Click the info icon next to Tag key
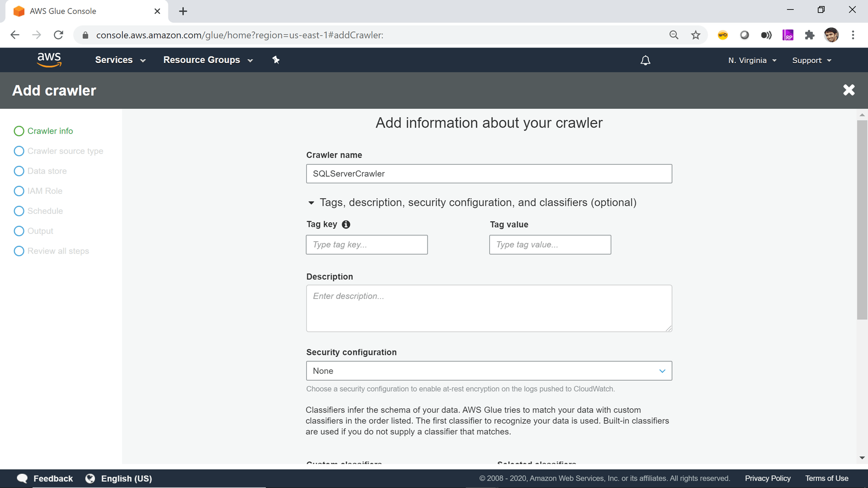Image resolution: width=868 pixels, height=488 pixels. click(346, 224)
